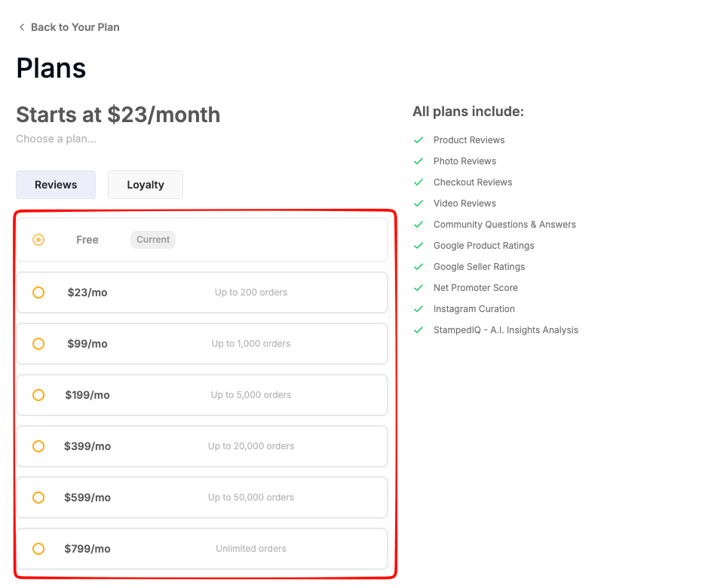The image size is (702, 588).
Task: Click the checkmark beside Google Product Ratings
Action: pos(418,246)
